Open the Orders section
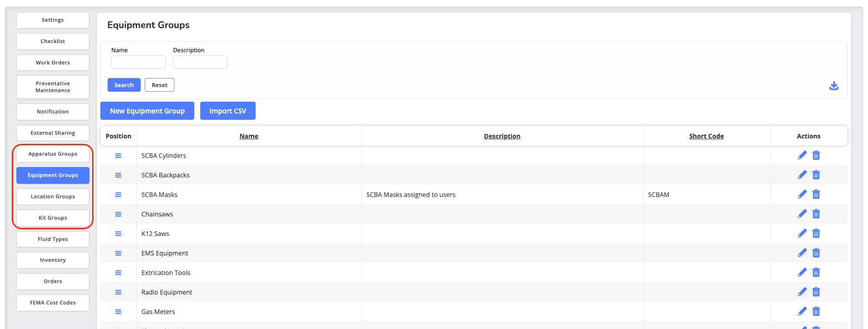Viewport: 868px width, 329px height. coord(53,281)
